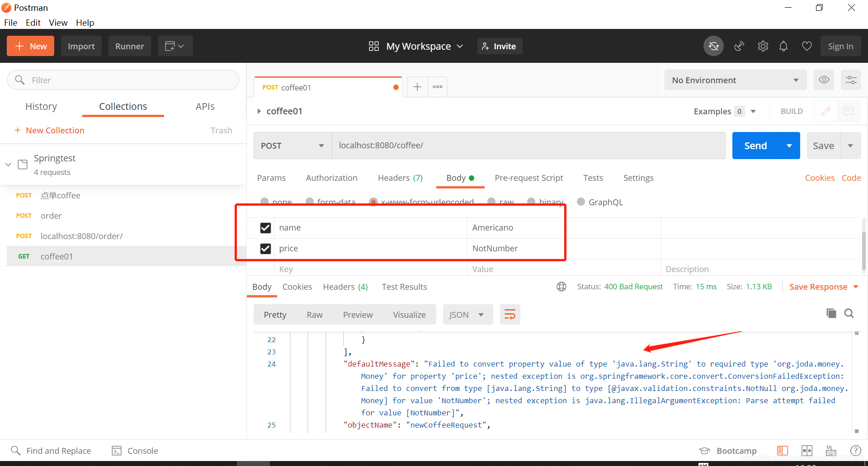The image size is (868, 466).
Task: Open a new window via toolbar icon
Action: (x=175, y=46)
